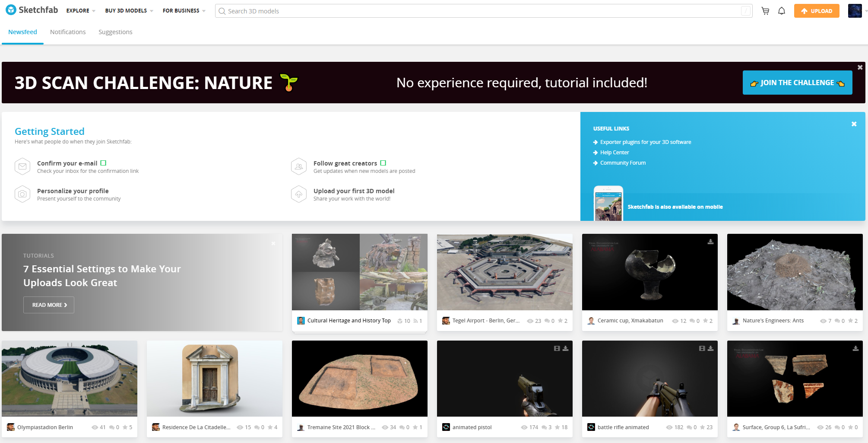Click the author avatar for Nature's Engineers: Ants
The width and height of the screenshot is (868, 443).
coord(736,321)
